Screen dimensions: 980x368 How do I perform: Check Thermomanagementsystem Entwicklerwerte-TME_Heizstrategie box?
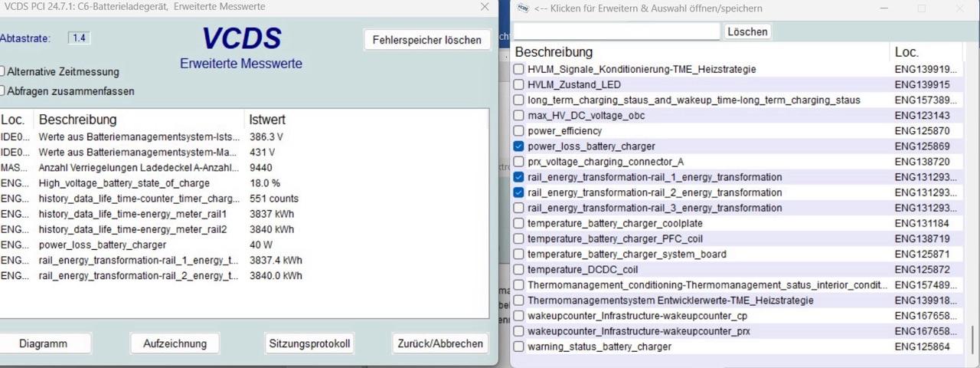coord(519,300)
